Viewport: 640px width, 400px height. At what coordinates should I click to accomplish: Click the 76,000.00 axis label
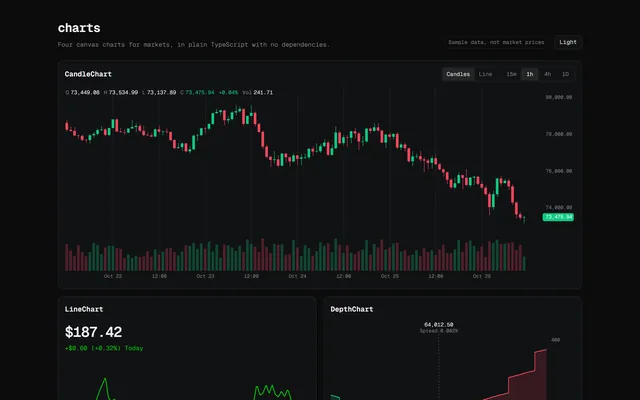point(559,171)
